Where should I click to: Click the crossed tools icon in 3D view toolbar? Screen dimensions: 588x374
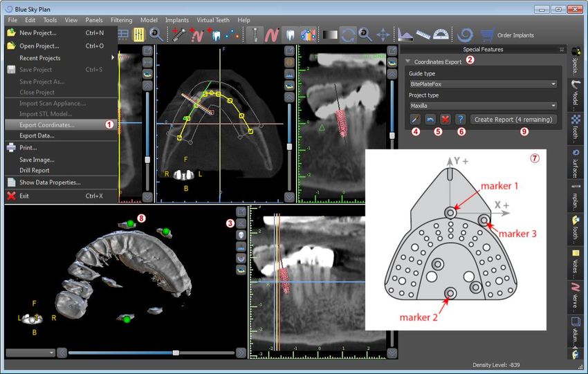point(241,223)
